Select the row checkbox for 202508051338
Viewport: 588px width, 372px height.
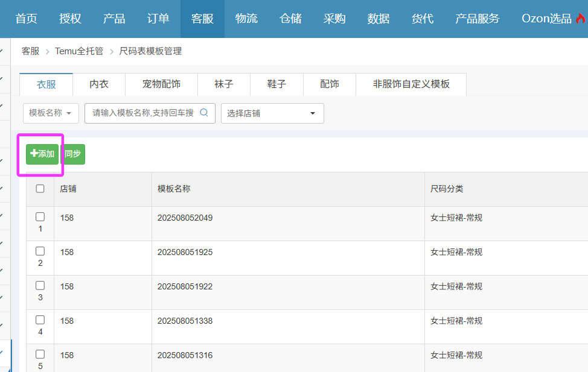40,320
